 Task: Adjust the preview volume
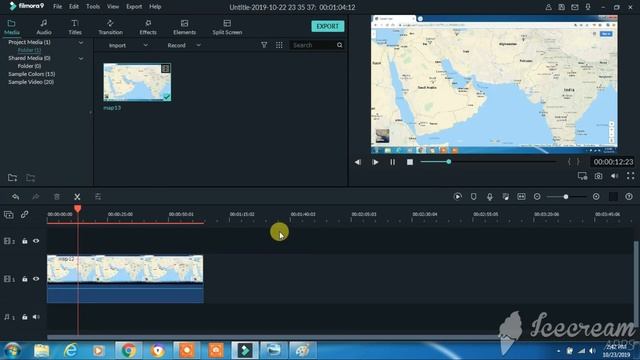614,176
